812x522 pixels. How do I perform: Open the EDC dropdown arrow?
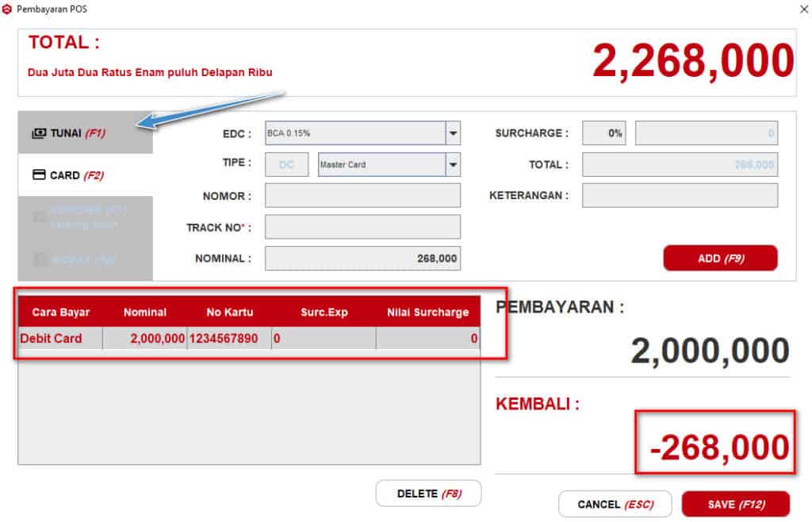tap(453, 133)
